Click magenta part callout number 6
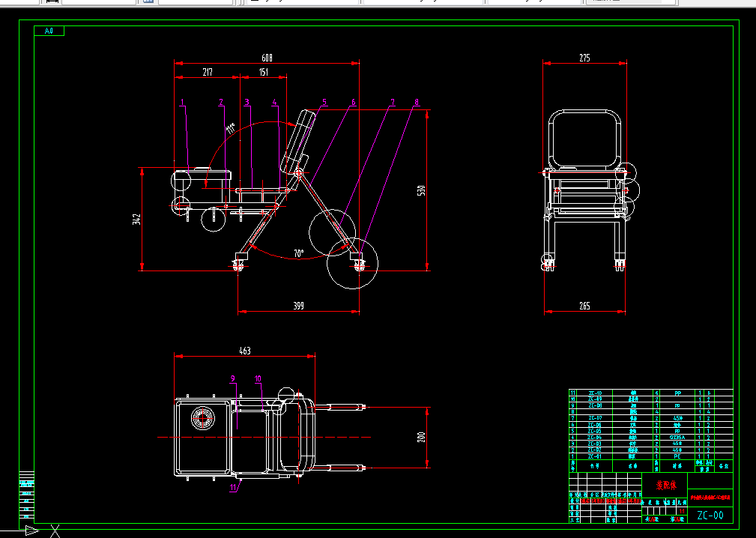 click(354, 102)
